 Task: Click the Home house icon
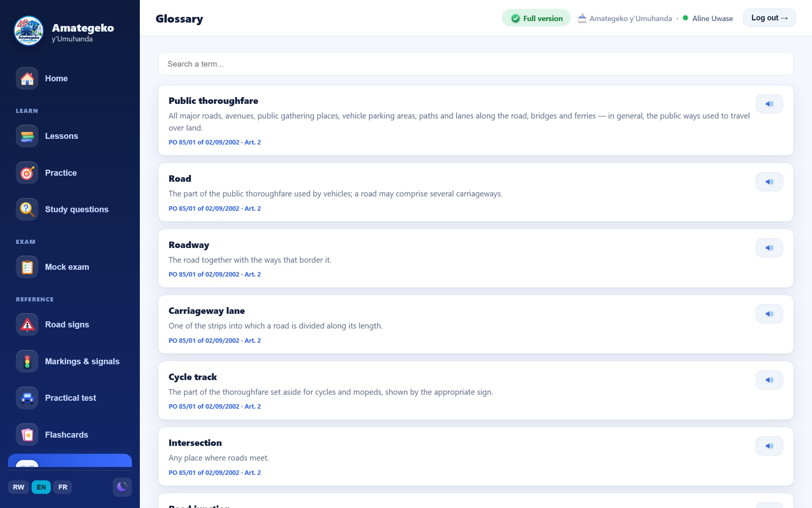click(27, 79)
